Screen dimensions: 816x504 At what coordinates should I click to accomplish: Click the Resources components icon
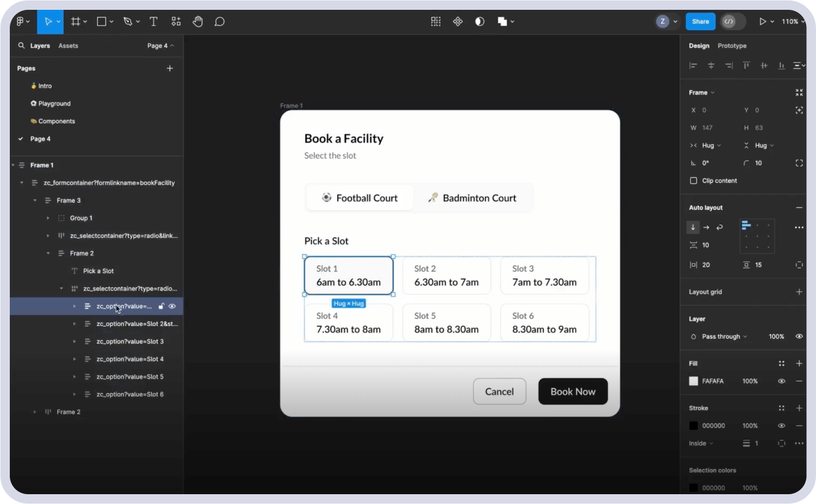[176, 21]
